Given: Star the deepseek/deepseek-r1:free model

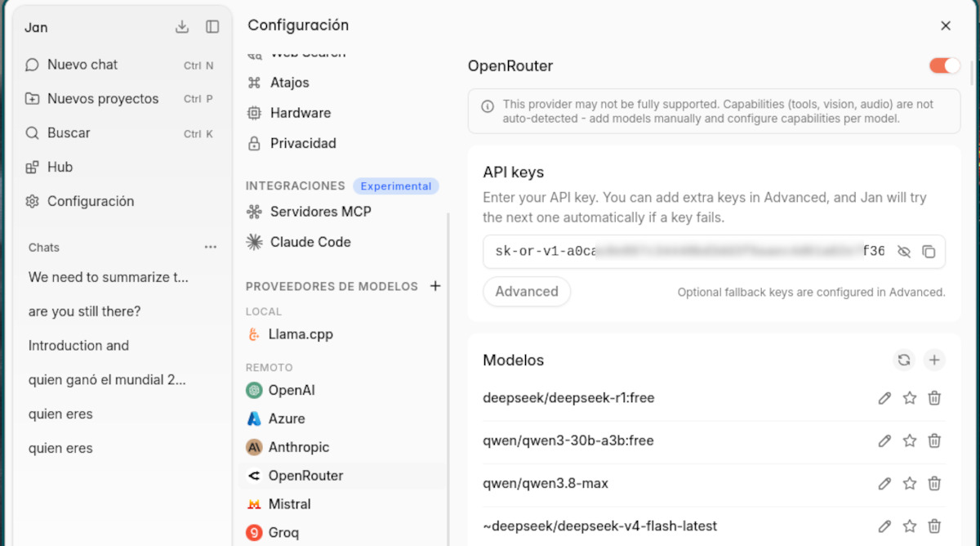Looking at the screenshot, I should pos(910,398).
